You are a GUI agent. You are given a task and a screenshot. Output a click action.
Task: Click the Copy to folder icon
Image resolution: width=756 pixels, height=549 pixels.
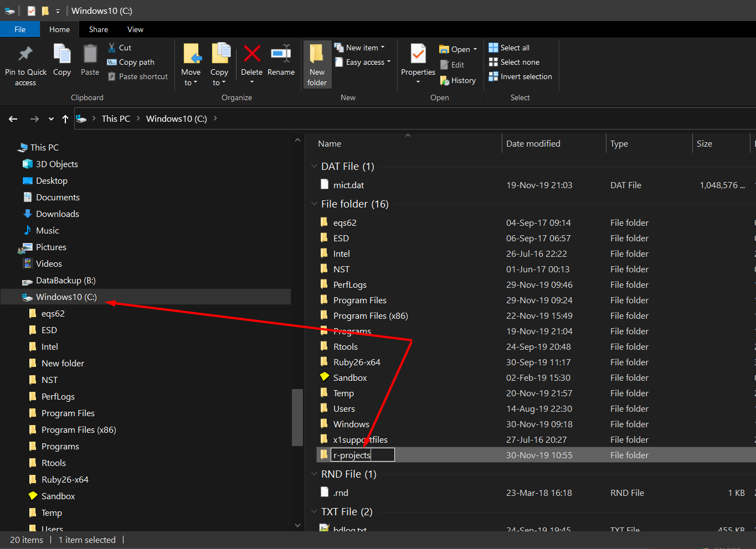pos(220,54)
